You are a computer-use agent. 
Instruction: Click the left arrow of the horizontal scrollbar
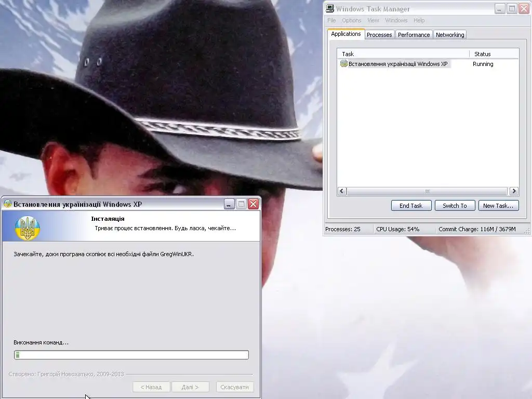(x=342, y=191)
